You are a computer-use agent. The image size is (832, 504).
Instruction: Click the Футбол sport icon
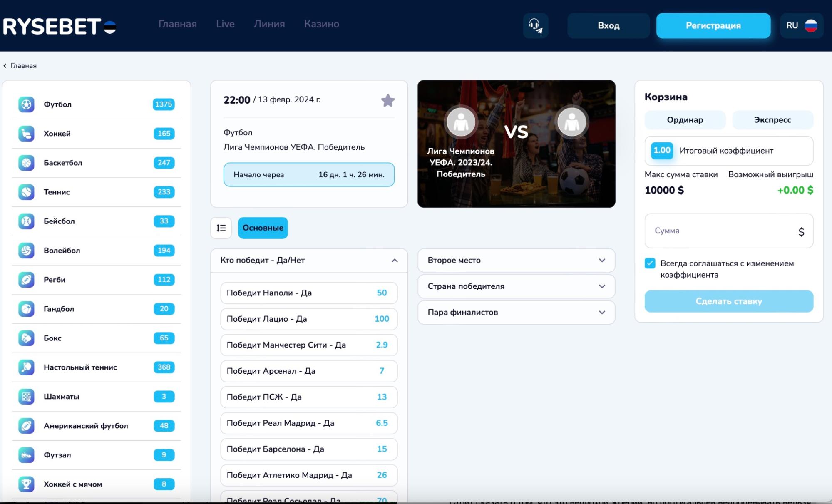click(x=26, y=104)
